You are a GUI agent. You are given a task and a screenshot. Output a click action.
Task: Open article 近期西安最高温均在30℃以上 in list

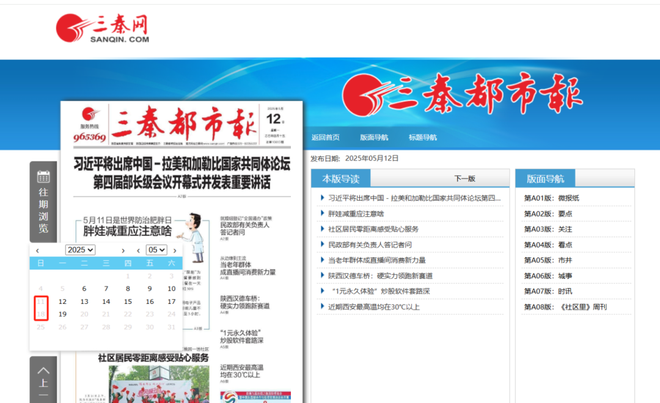pos(374,307)
